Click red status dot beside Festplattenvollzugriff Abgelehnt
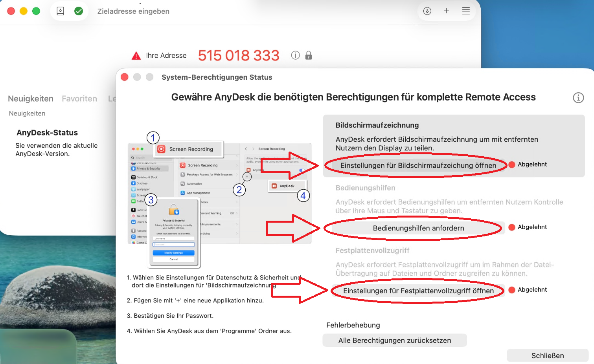 (512, 290)
